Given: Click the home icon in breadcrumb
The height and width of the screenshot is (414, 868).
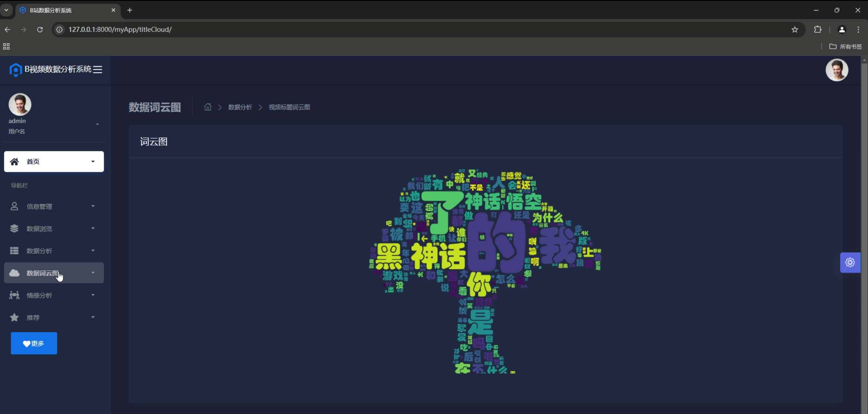Looking at the screenshot, I should coord(208,107).
